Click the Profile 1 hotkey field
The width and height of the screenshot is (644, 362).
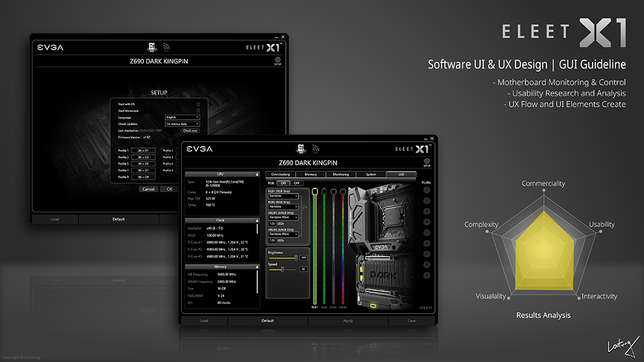(143, 151)
